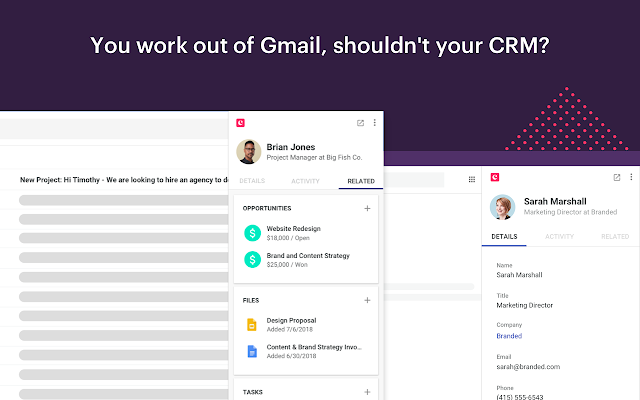Click the Sarah Marshall name heading
Viewport: 640px width, 400px height.
coord(555,202)
